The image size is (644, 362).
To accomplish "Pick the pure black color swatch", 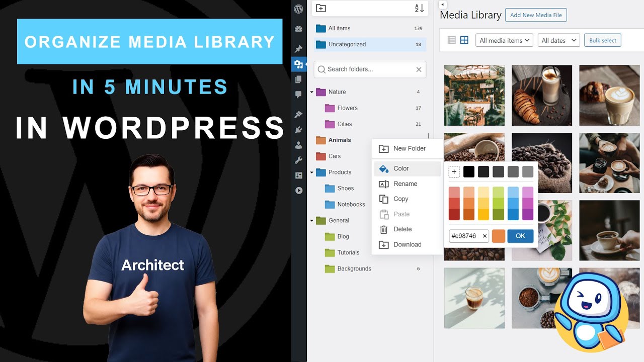I will click(x=469, y=172).
